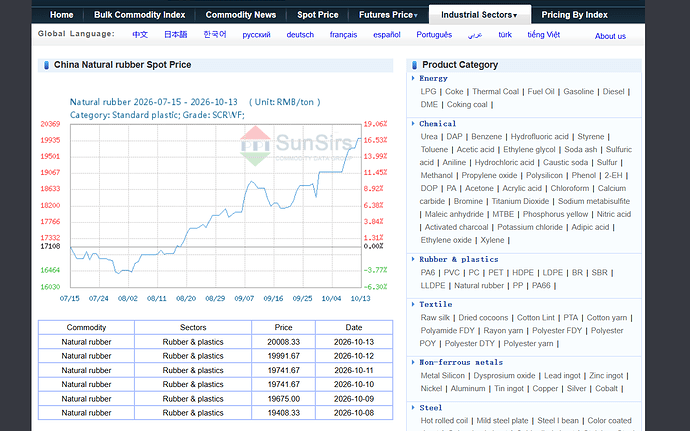Go to the Spot Price tab

tap(318, 15)
